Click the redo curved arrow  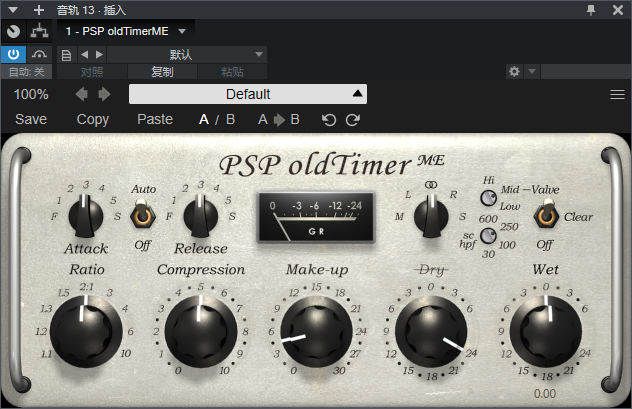(353, 120)
